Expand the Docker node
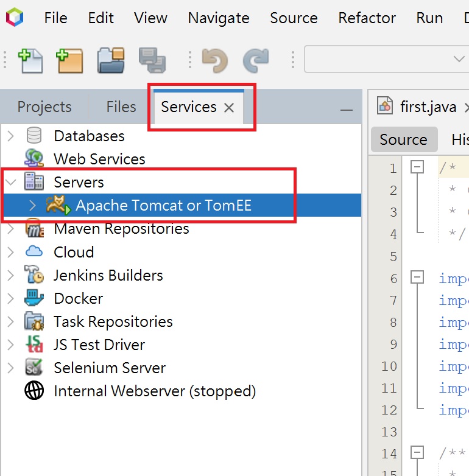The image size is (469, 476). 10,298
